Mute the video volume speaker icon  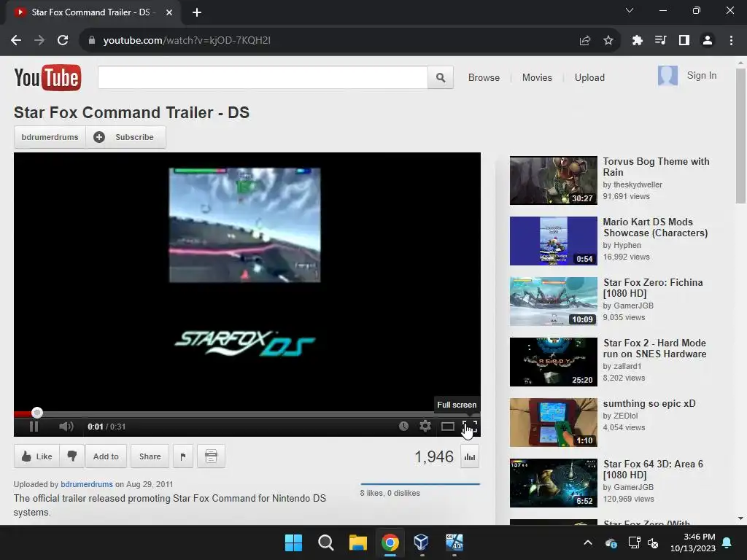click(66, 427)
